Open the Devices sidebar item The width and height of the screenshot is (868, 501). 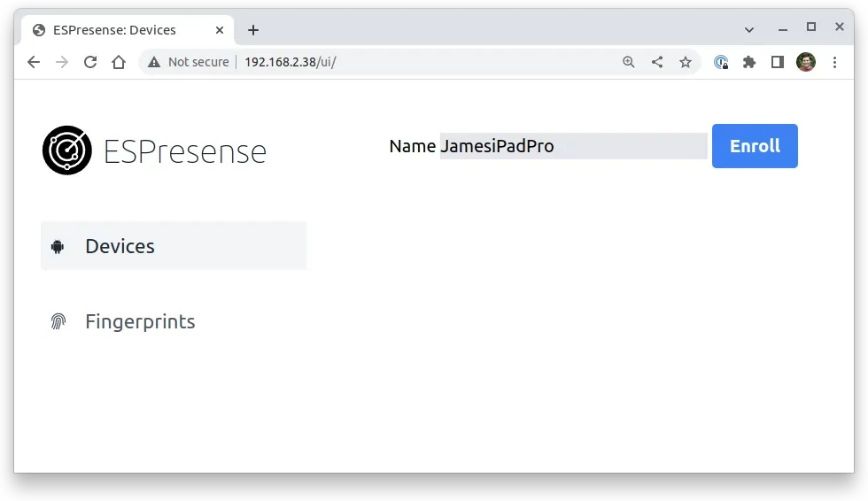[x=174, y=246]
